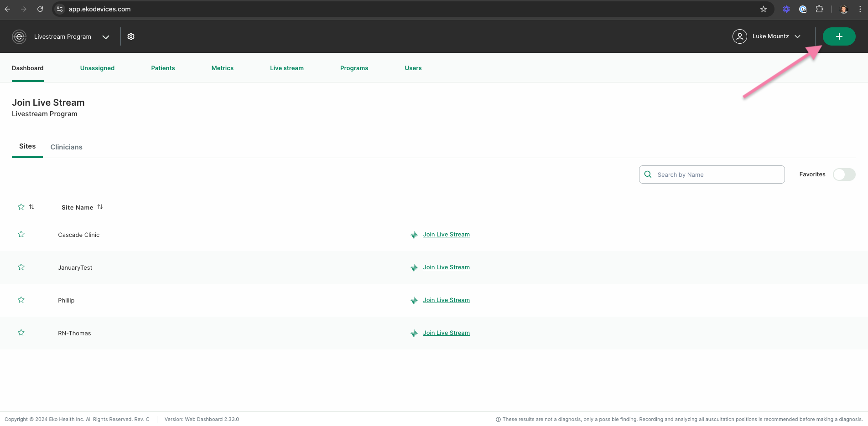Click the browser extensions puzzle icon
Viewport: 868px width, 426px height.
point(819,9)
